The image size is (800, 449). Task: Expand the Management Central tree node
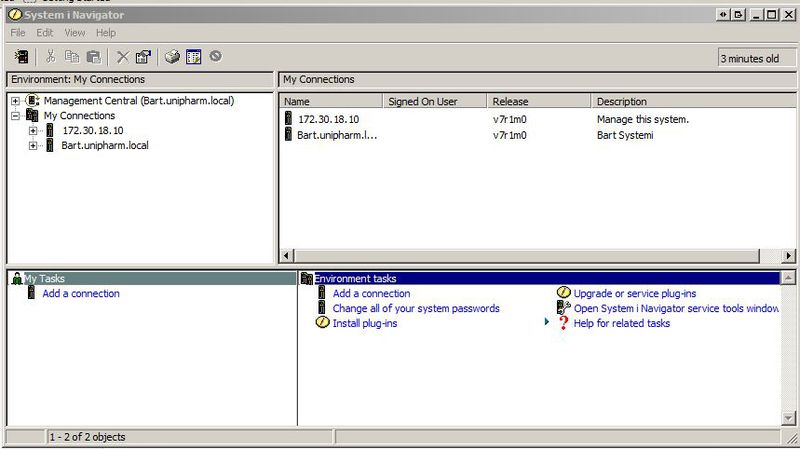click(15, 101)
